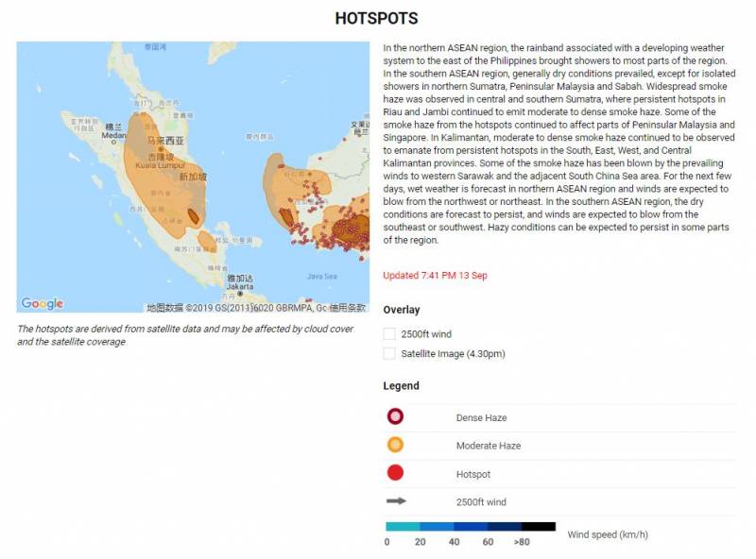Open the map terms of use link

[347, 307]
